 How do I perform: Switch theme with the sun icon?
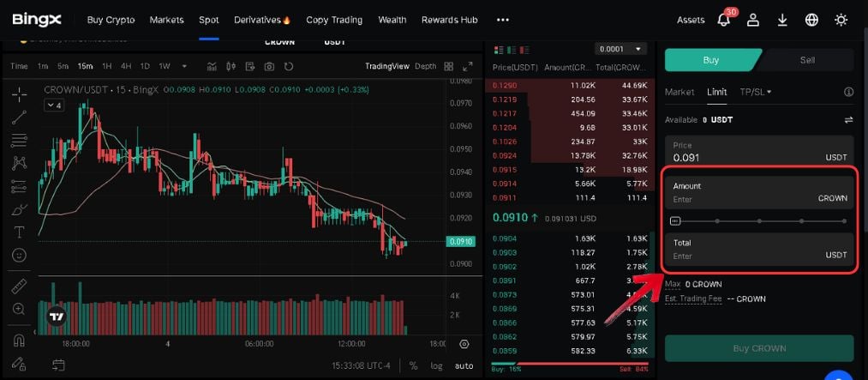(841, 20)
